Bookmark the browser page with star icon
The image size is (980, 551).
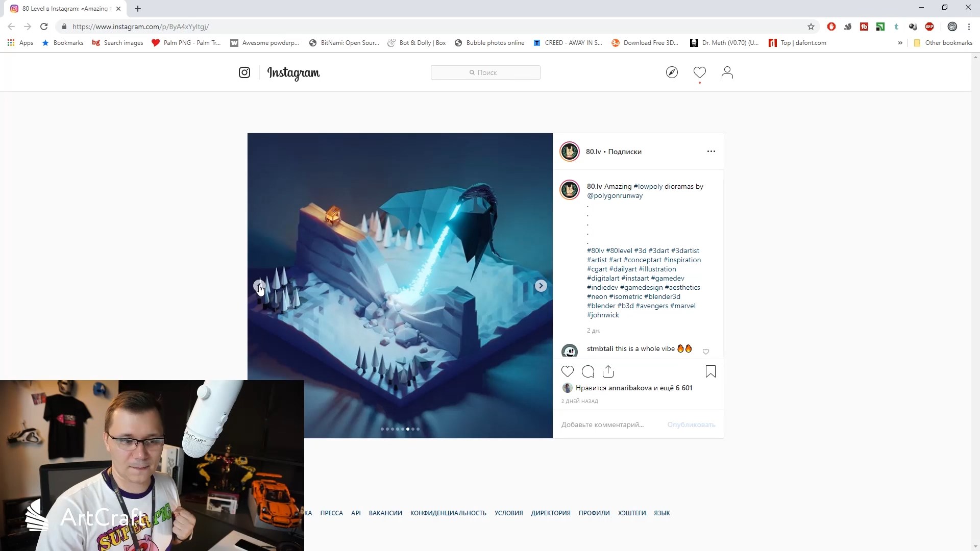click(811, 27)
